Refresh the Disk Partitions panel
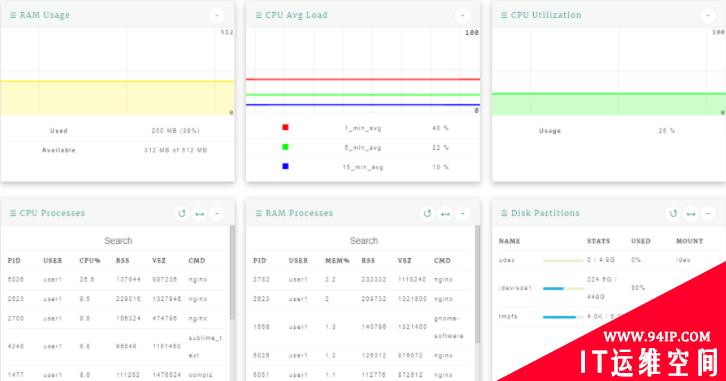This screenshot has width=726, height=381. pos(673,213)
